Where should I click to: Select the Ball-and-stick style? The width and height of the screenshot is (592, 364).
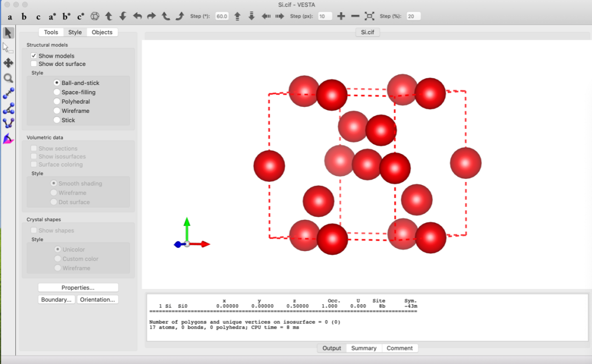point(56,83)
